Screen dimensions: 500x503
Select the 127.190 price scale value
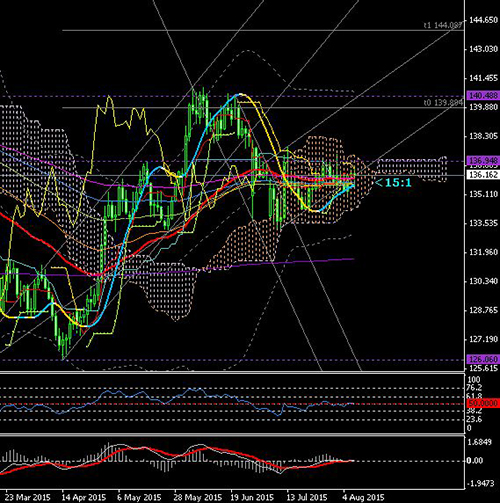(x=483, y=339)
